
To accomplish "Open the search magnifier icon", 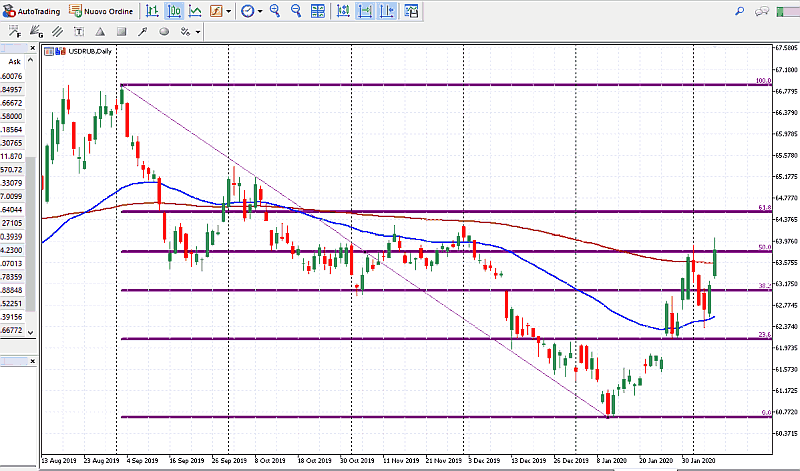I will pyautogui.click(x=739, y=11).
